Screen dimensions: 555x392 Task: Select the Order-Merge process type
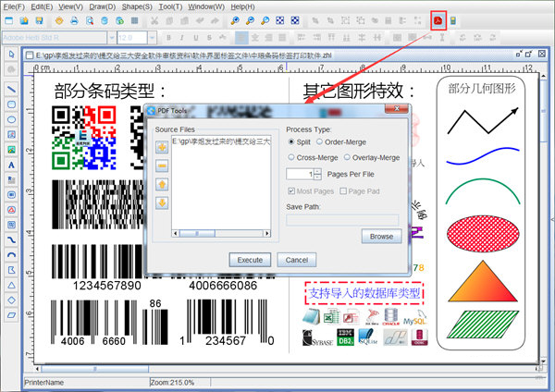coord(321,142)
